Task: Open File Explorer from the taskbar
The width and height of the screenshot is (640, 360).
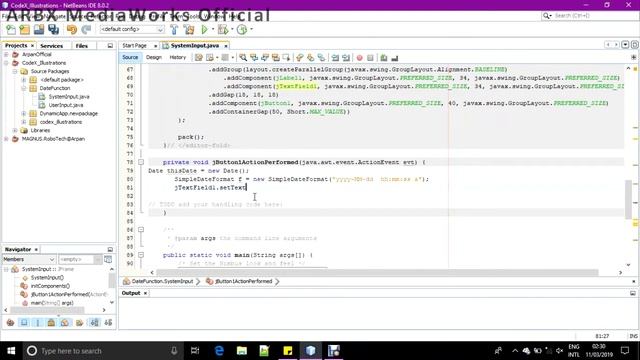Action: click(x=242, y=351)
